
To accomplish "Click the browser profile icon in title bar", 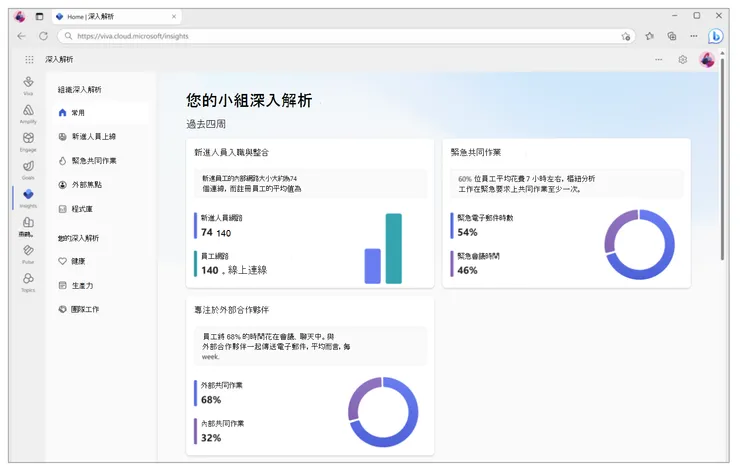I will pos(20,17).
